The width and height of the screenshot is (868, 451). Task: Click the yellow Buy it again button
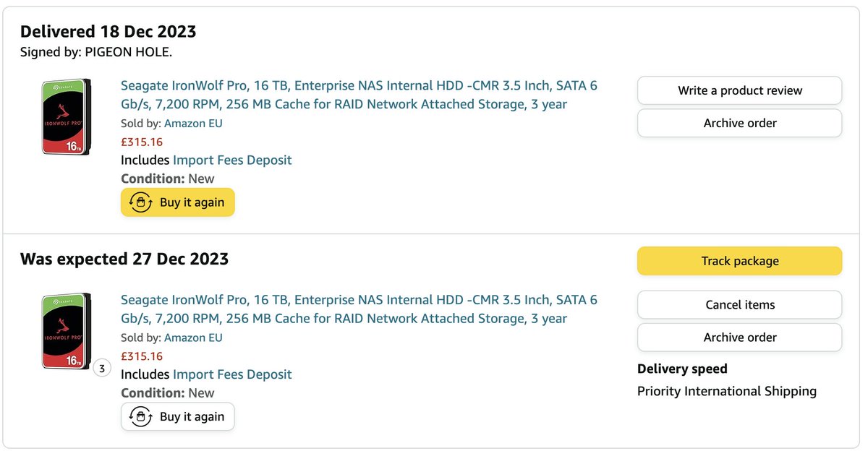coord(178,202)
